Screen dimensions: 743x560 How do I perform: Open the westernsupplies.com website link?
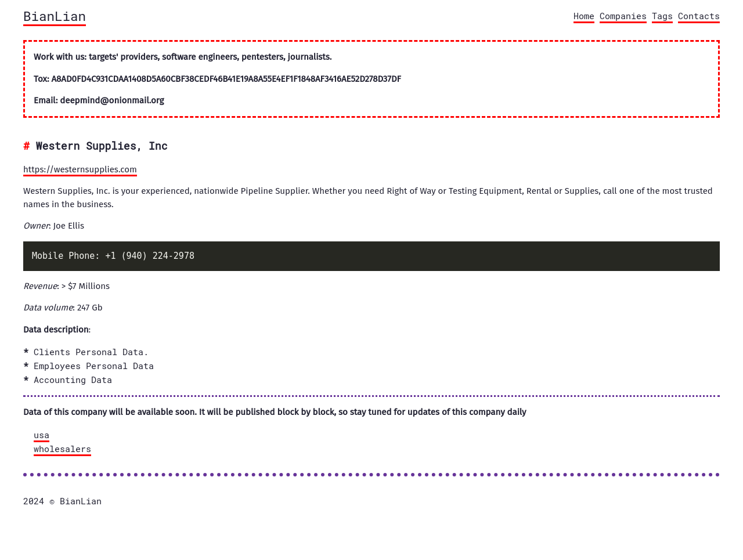[x=80, y=169]
